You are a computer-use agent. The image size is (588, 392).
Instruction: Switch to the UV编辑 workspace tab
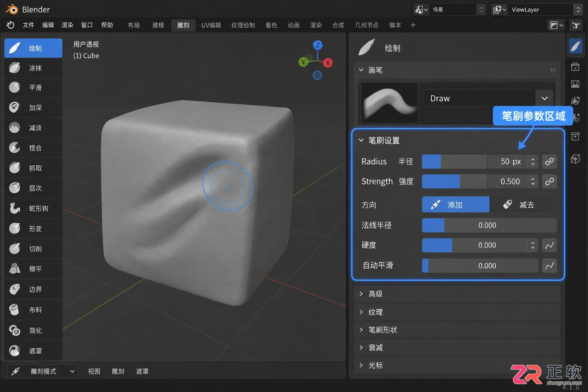pyautogui.click(x=211, y=25)
